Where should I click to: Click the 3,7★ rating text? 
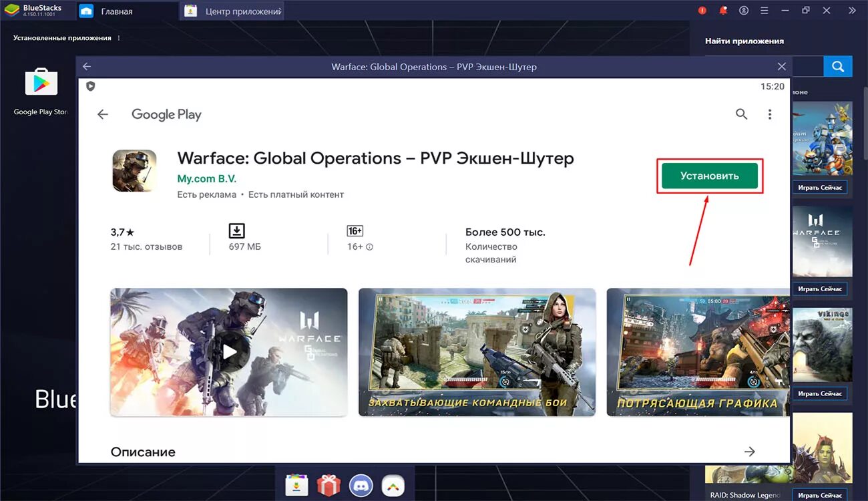(x=122, y=232)
